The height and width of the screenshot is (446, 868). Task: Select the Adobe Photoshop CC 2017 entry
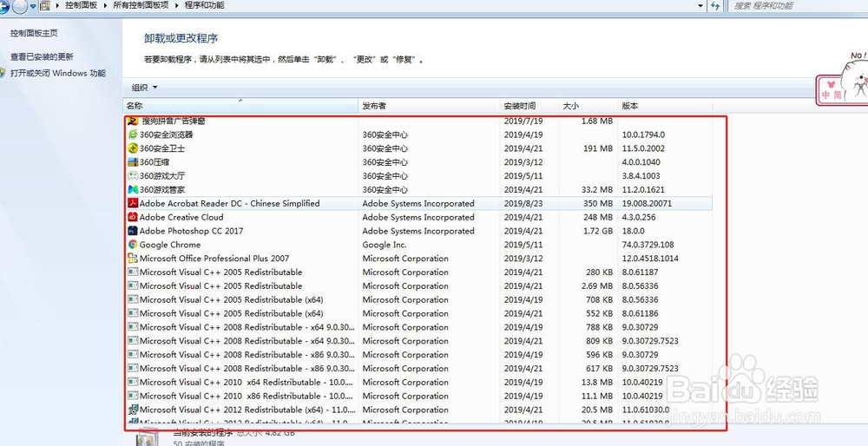[x=191, y=232]
